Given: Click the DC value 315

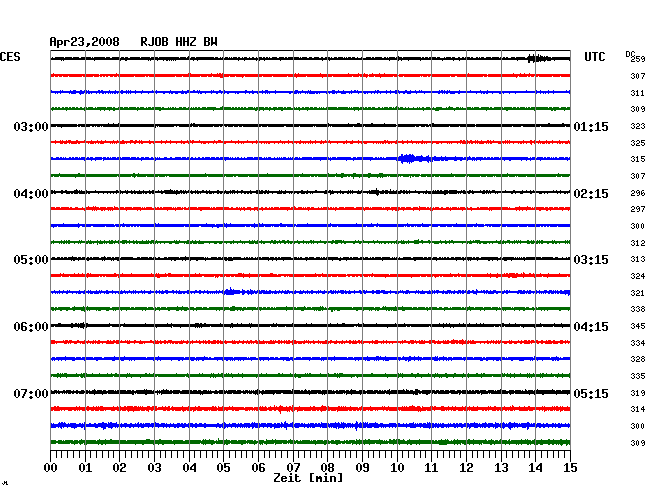Looking at the screenshot, I should point(638,159).
